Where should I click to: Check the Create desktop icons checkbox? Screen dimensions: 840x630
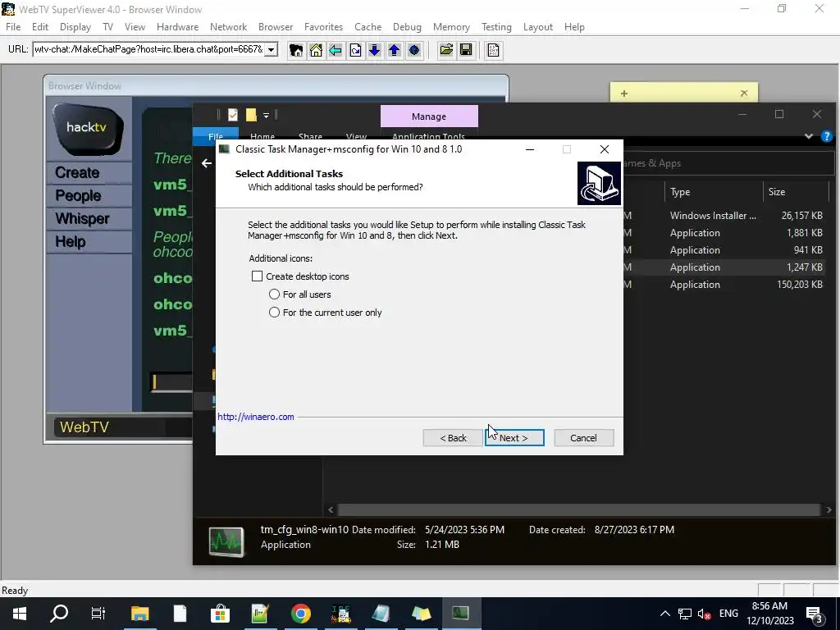coord(257,276)
